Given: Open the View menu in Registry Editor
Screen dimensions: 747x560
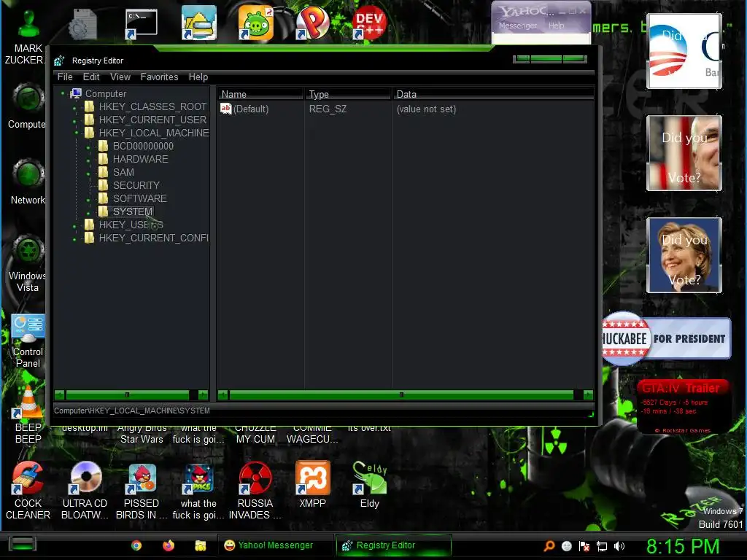Looking at the screenshot, I should (x=120, y=77).
